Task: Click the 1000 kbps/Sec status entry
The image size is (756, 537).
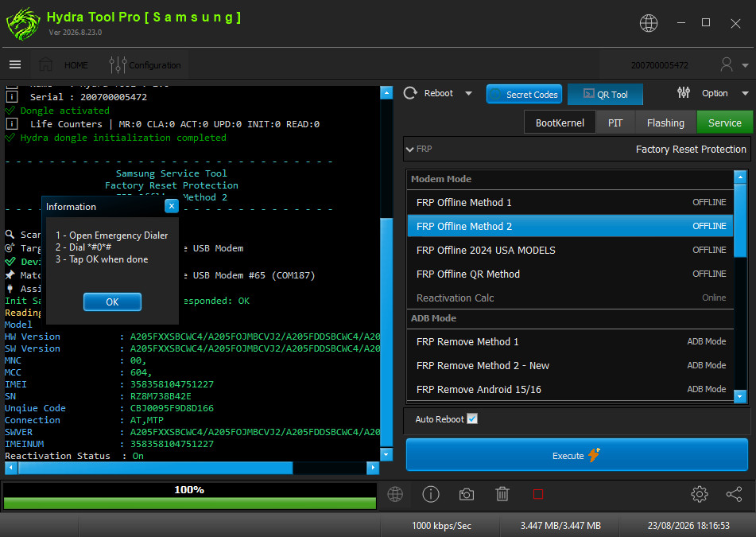Action: pos(441,525)
